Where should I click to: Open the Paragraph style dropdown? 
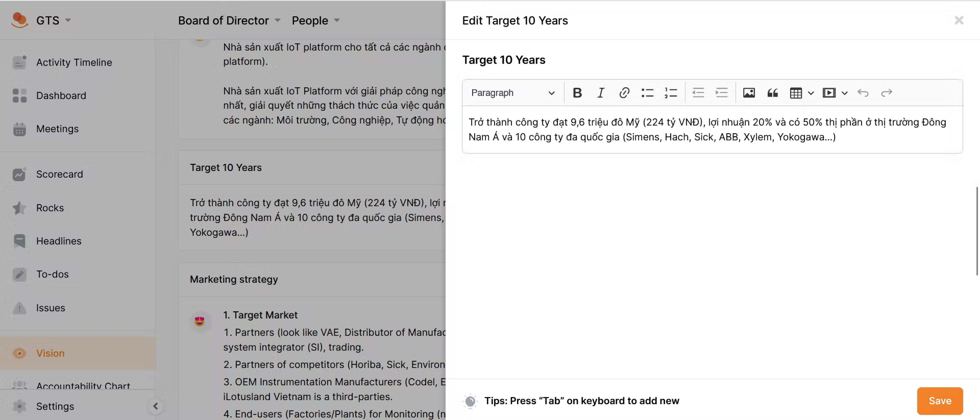click(x=512, y=93)
